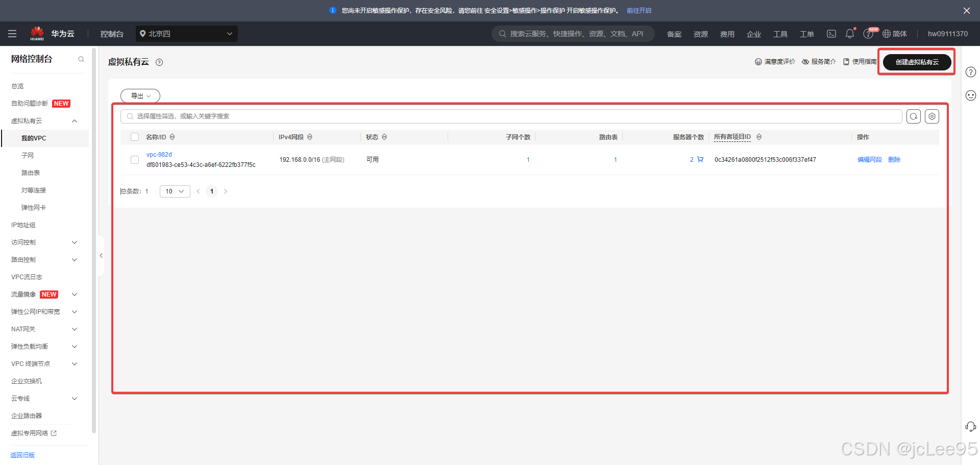Screen dimensions: 980x465
Task: Open the notifications bell
Action: tap(850, 34)
